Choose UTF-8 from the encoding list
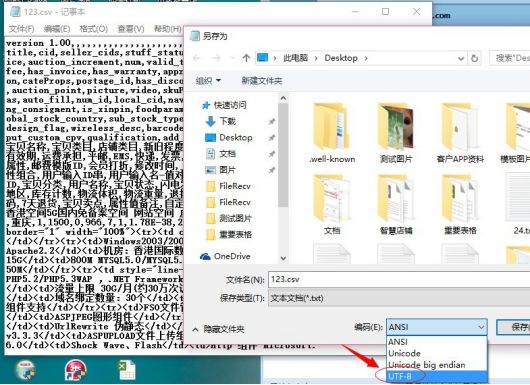 (437, 376)
